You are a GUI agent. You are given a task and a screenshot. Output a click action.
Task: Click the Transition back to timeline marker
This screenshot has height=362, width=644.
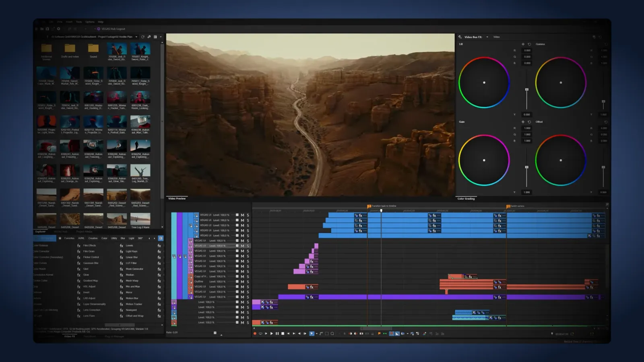coord(369,206)
